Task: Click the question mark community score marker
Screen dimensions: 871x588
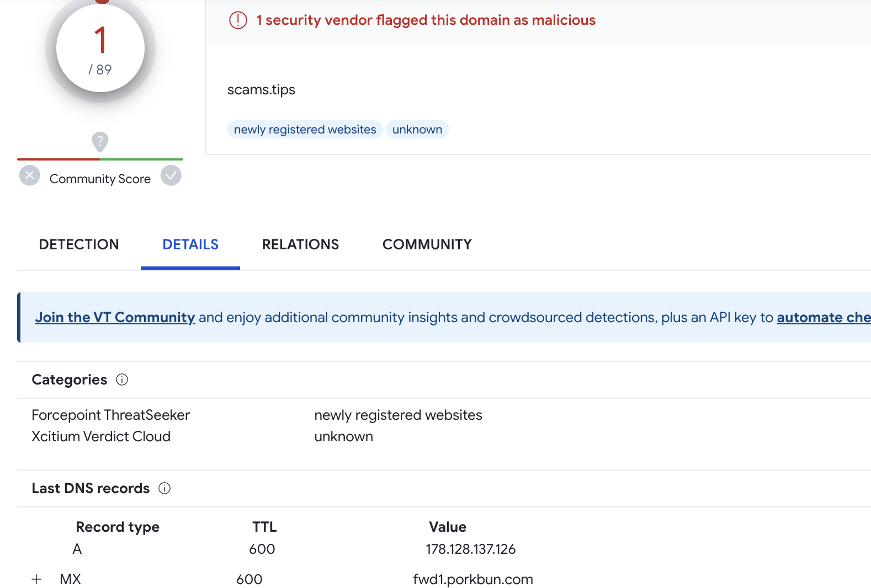Action: tap(100, 142)
